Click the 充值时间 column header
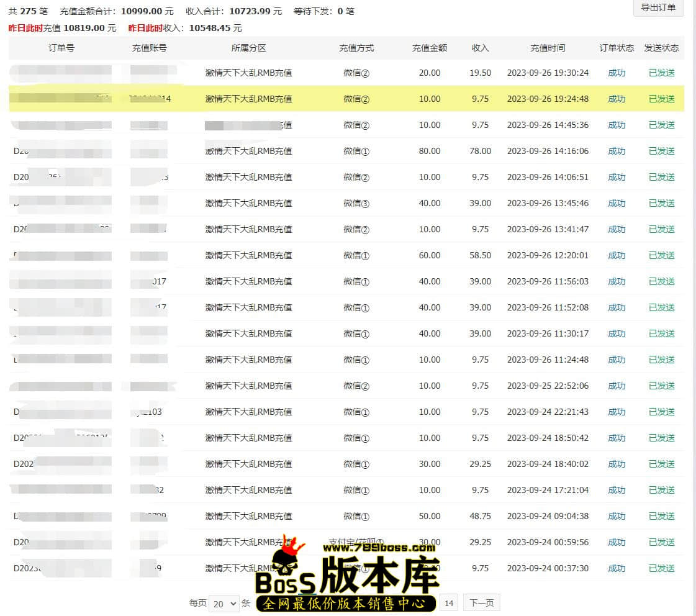 click(548, 48)
